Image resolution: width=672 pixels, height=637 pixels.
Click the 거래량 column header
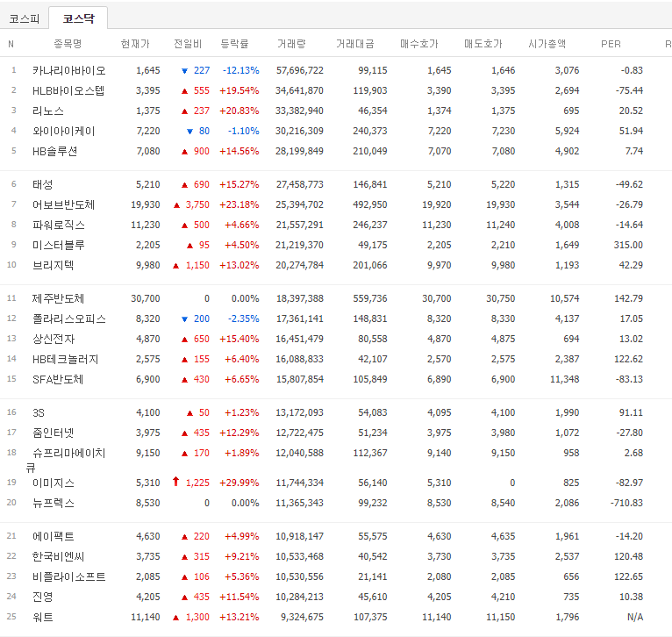pyautogui.click(x=291, y=44)
